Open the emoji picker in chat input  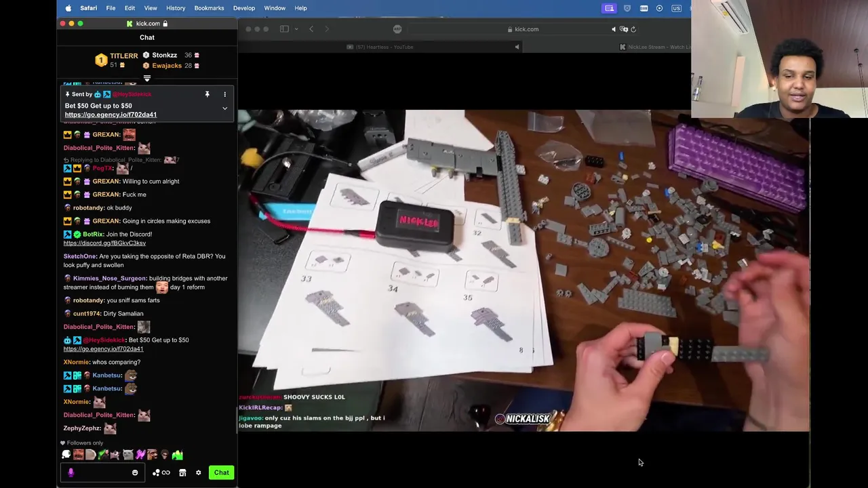pos(135,472)
